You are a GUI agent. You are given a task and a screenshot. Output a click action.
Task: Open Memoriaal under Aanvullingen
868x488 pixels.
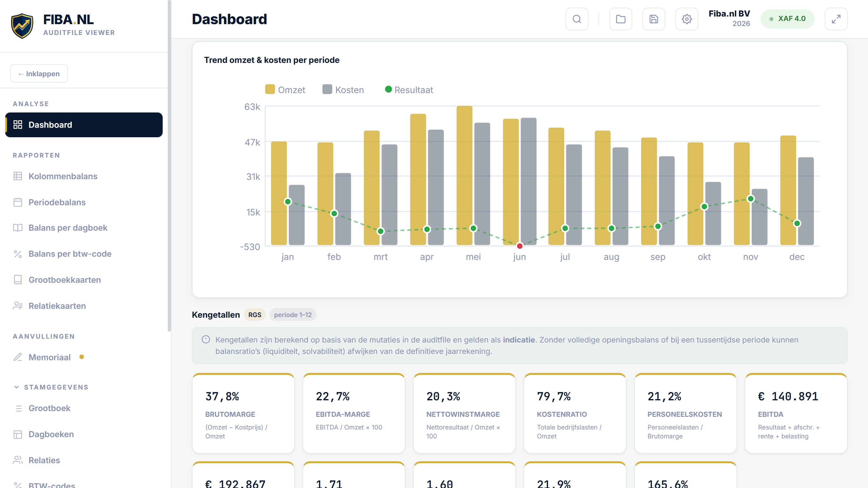click(84, 357)
